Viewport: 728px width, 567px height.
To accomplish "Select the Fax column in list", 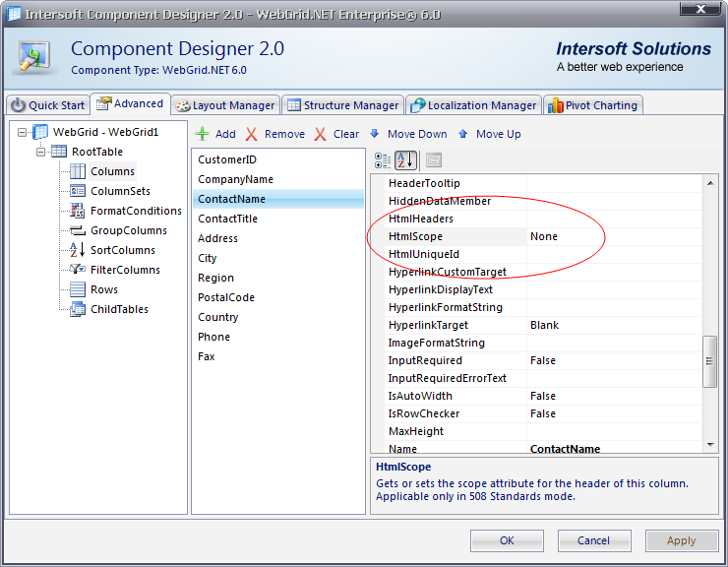I will click(278, 356).
